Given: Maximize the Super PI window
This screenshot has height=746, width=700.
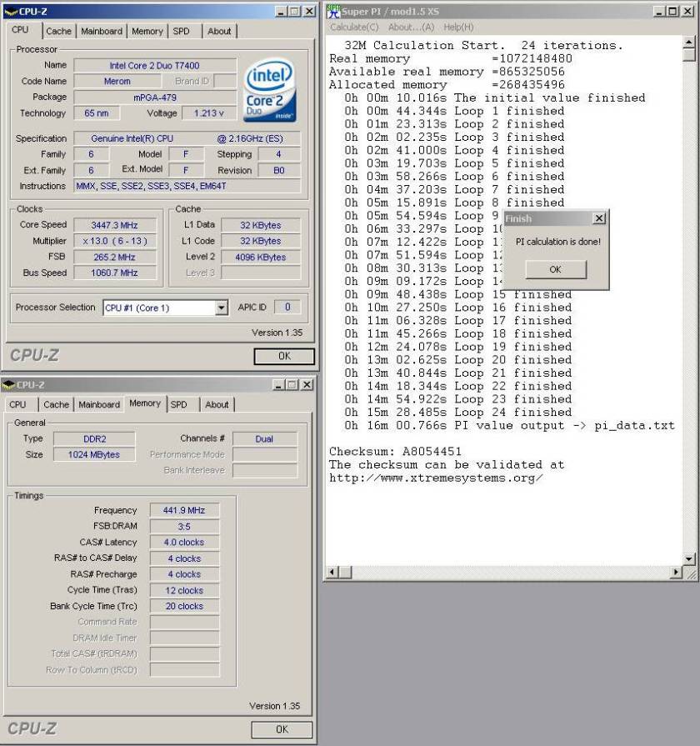Looking at the screenshot, I should click(672, 11).
